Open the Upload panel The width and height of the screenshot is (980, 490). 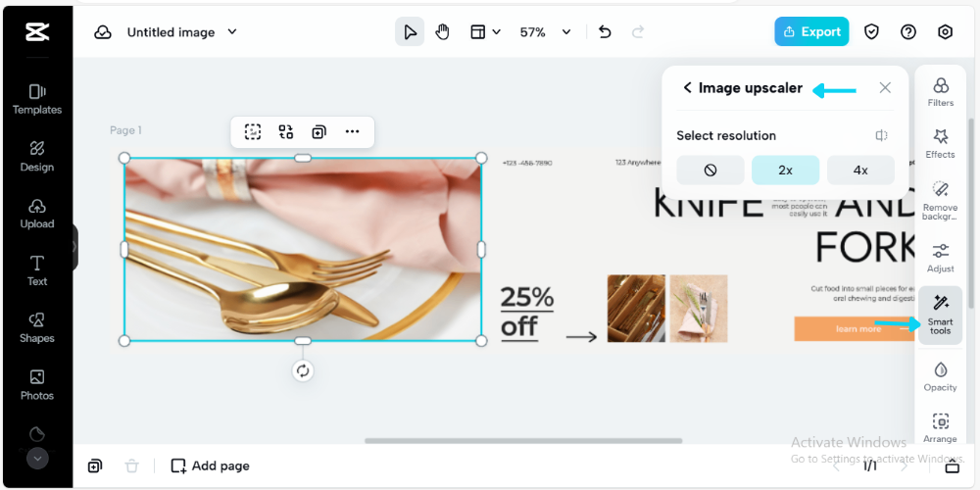(37, 214)
